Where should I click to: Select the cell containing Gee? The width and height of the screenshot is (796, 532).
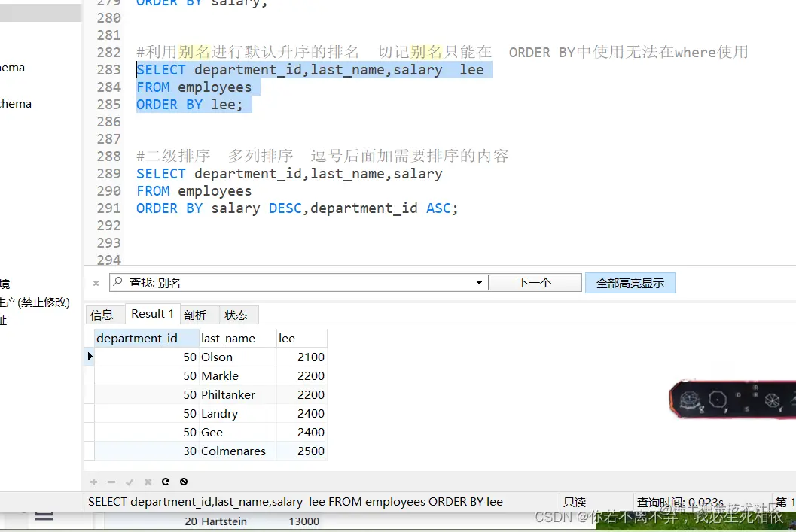click(237, 432)
